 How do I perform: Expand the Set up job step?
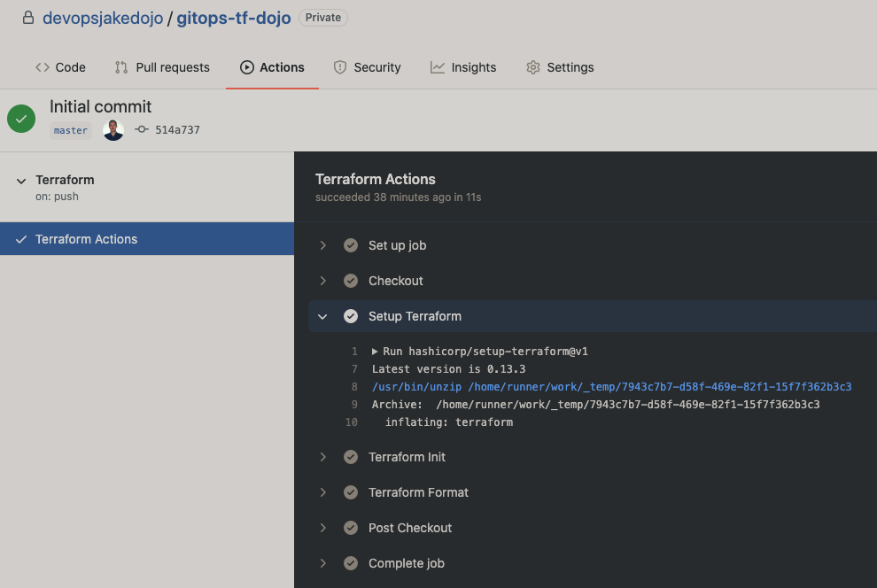pos(322,245)
